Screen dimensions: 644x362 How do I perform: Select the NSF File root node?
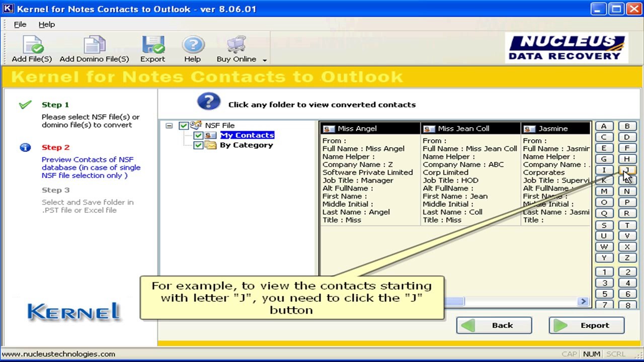[x=220, y=126]
